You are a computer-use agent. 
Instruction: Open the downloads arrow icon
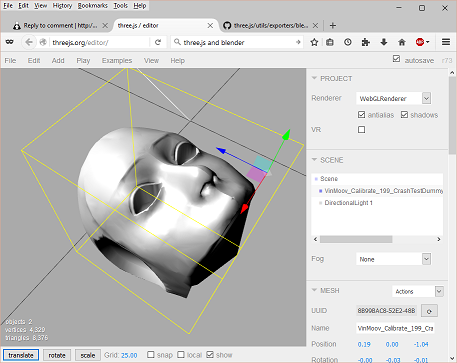tap(384, 42)
